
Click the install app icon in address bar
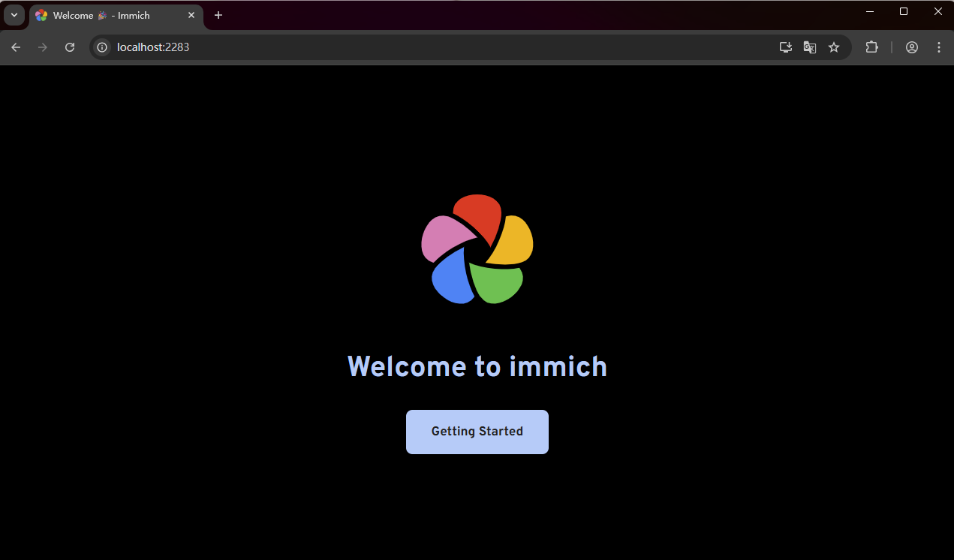tap(786, 47)
